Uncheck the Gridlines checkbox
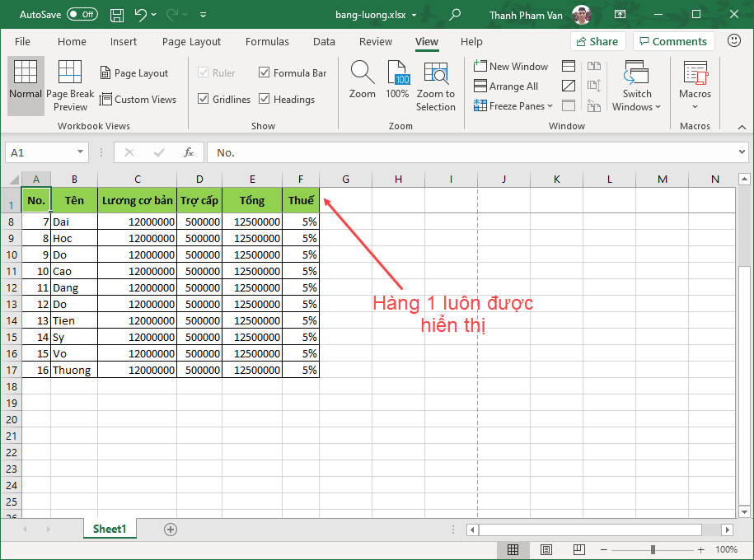Viewport: 754px width, 560px height. click(x=204, y=99)
